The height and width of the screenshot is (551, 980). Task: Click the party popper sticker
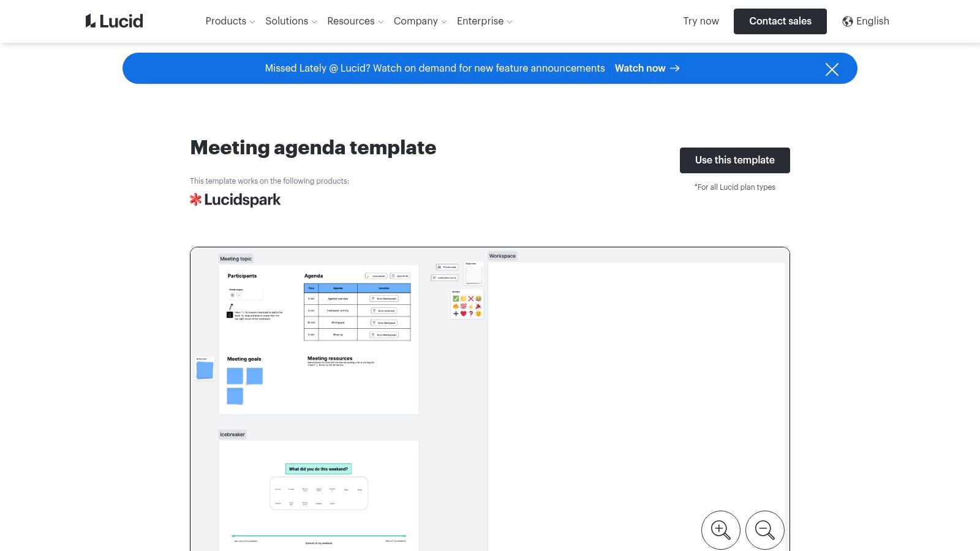[x=478, y=306]
